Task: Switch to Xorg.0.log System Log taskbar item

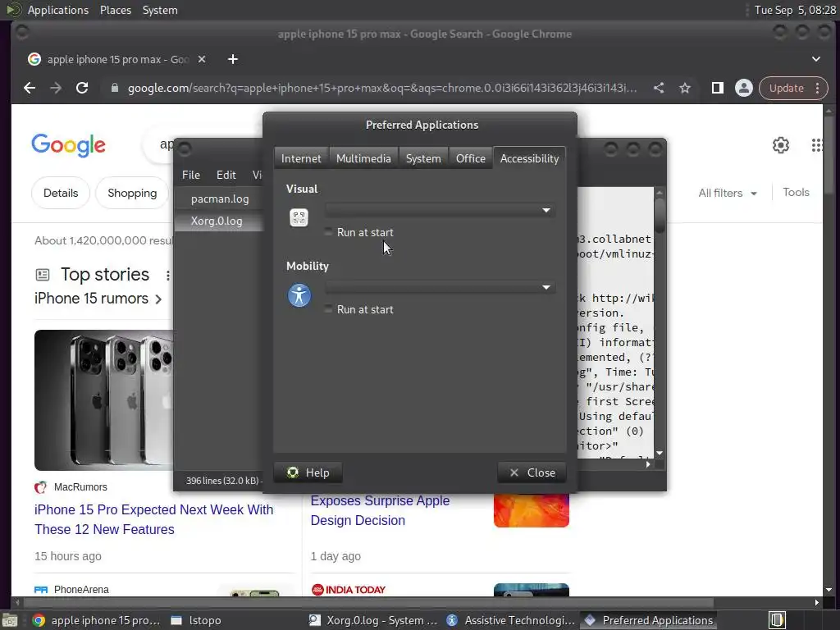Action: (373, 620)
